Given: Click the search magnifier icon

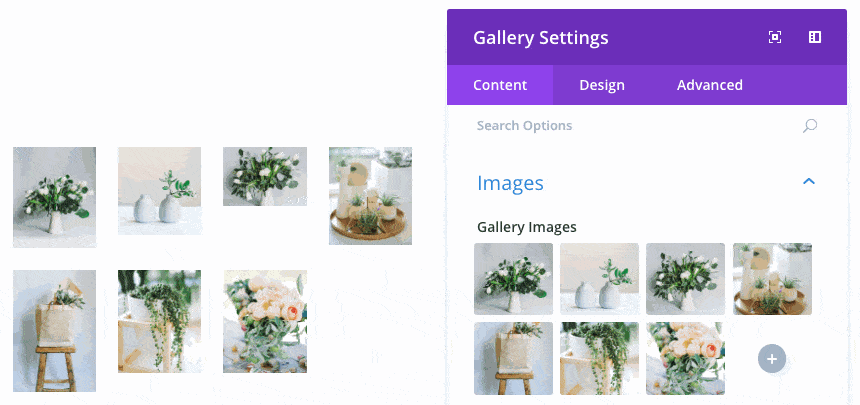Looking at the screenshot, I should 810,126.
